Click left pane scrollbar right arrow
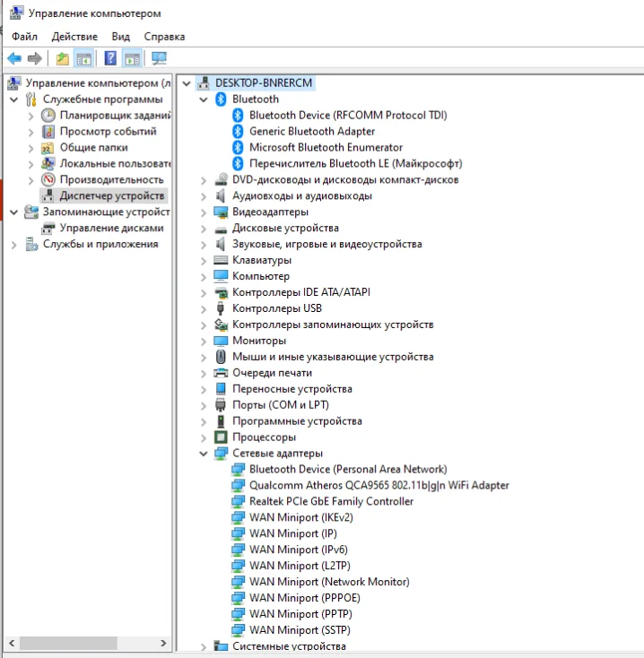 click(x=163, y=643)
